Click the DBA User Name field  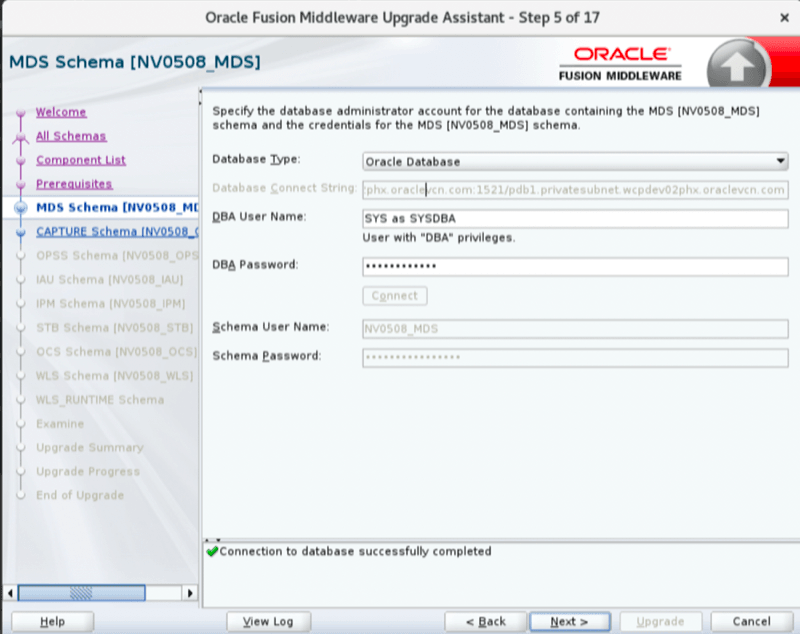pyautogui.click(x=575, y=219)
